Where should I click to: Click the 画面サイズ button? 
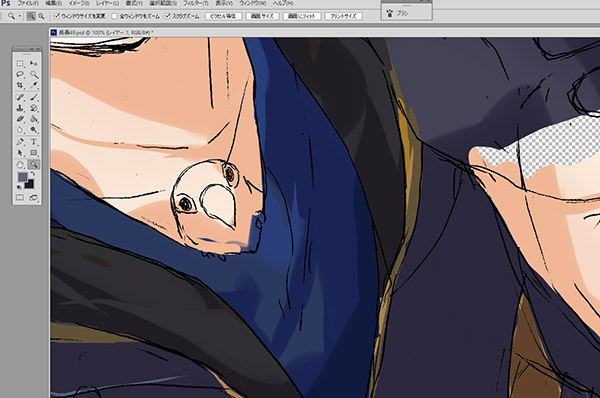tap(262, 16)
